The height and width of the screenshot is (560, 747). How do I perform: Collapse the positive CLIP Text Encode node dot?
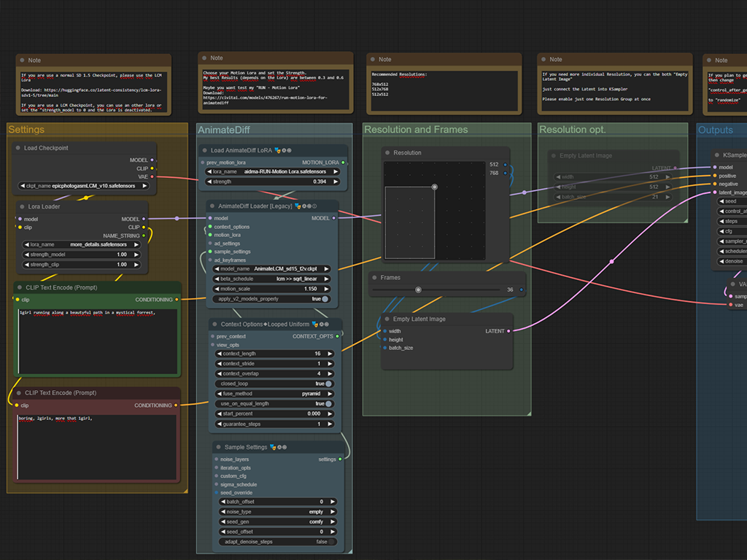[20, 287]
